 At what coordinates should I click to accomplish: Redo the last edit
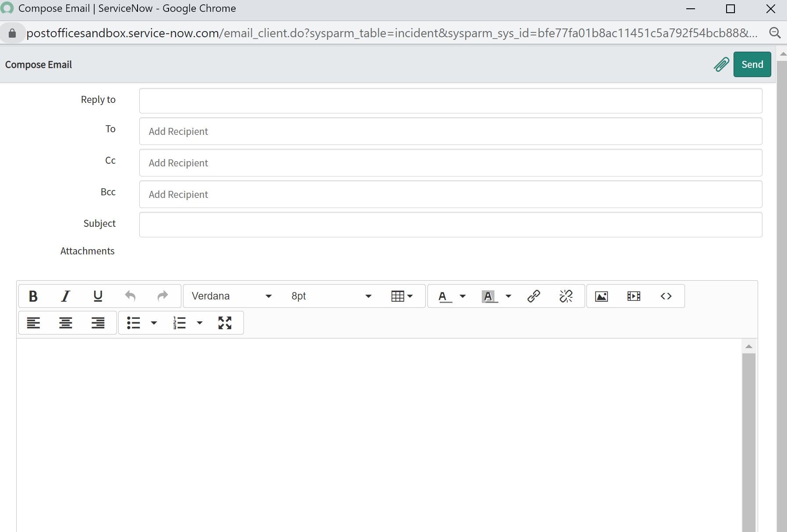pyautogui.click(x=162, y=296)
